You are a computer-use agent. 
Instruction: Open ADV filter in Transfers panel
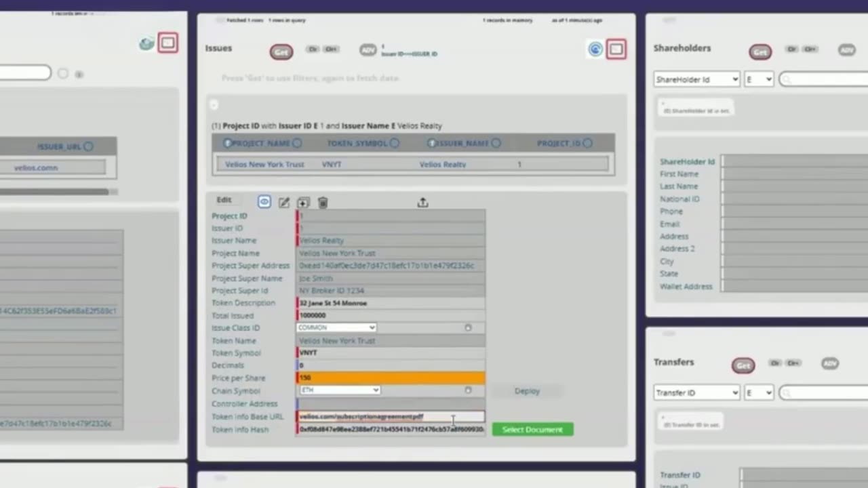[830, 364]
